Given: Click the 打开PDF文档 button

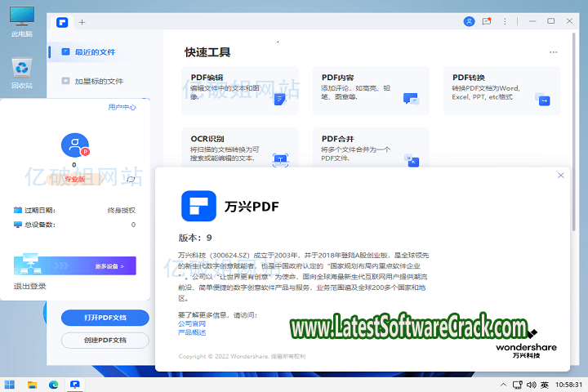Looking at the screenshot, I should pyautogui.click(x=105, y=317).
